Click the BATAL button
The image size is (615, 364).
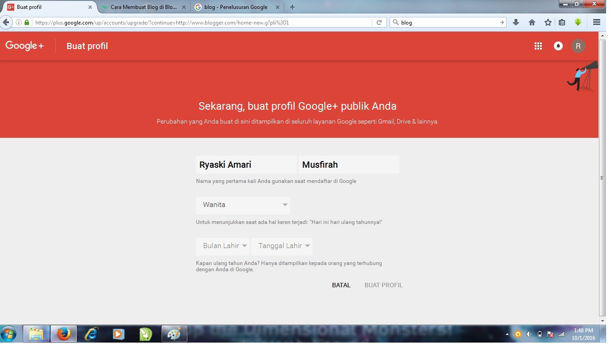pos(341,285)
